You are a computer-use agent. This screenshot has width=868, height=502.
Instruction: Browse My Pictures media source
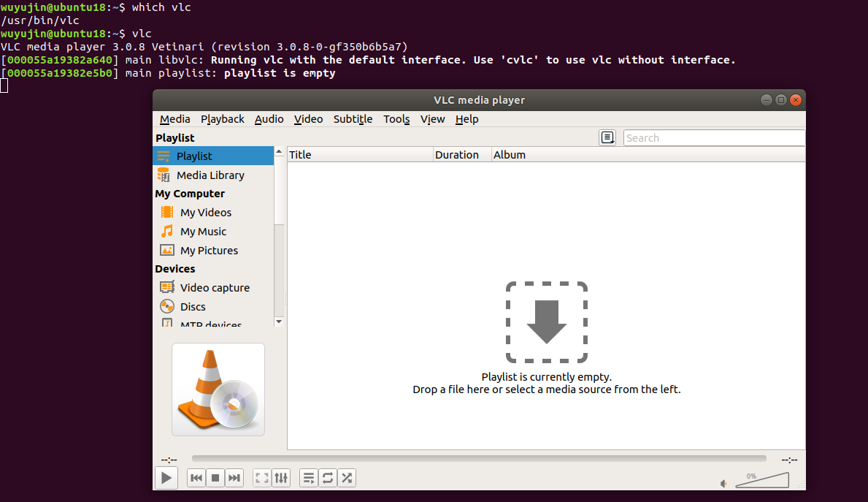(209, 250)
